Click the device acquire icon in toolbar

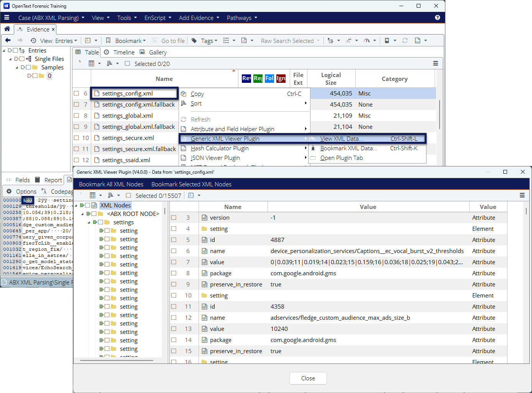387,41
